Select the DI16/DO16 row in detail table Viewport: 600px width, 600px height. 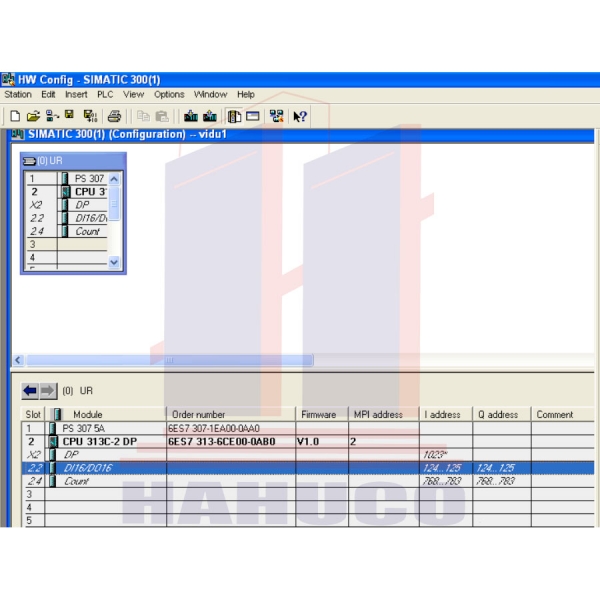point(308,468)
